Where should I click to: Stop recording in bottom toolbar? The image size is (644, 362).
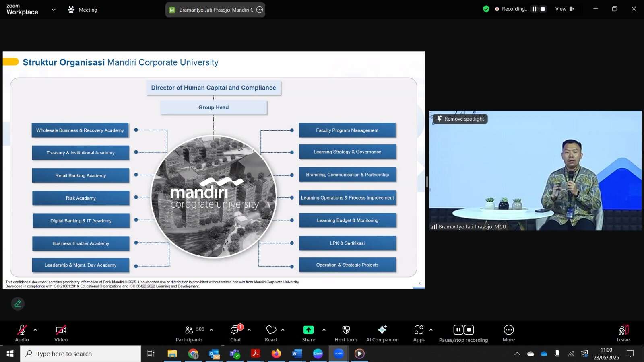(469, 330)
